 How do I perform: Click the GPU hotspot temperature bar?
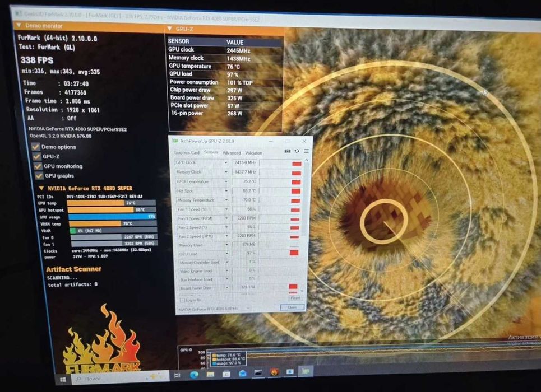[x=112, y=209]
